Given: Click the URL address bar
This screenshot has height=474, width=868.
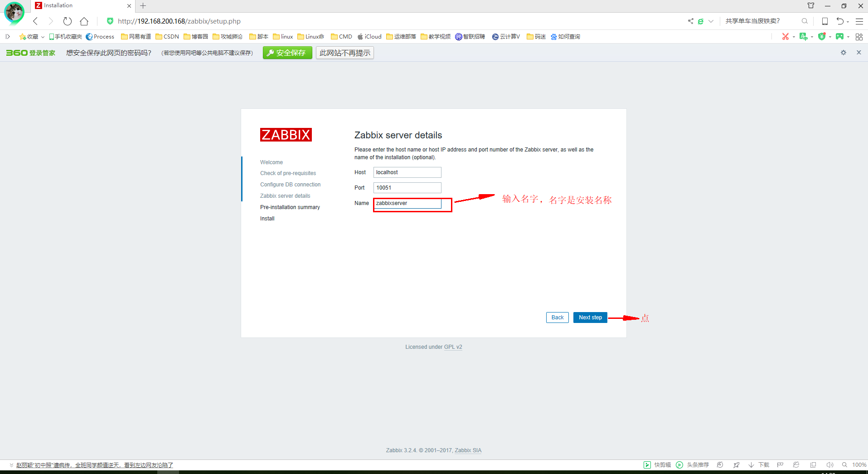Looking at the screenshot, I should coord(179,21).
